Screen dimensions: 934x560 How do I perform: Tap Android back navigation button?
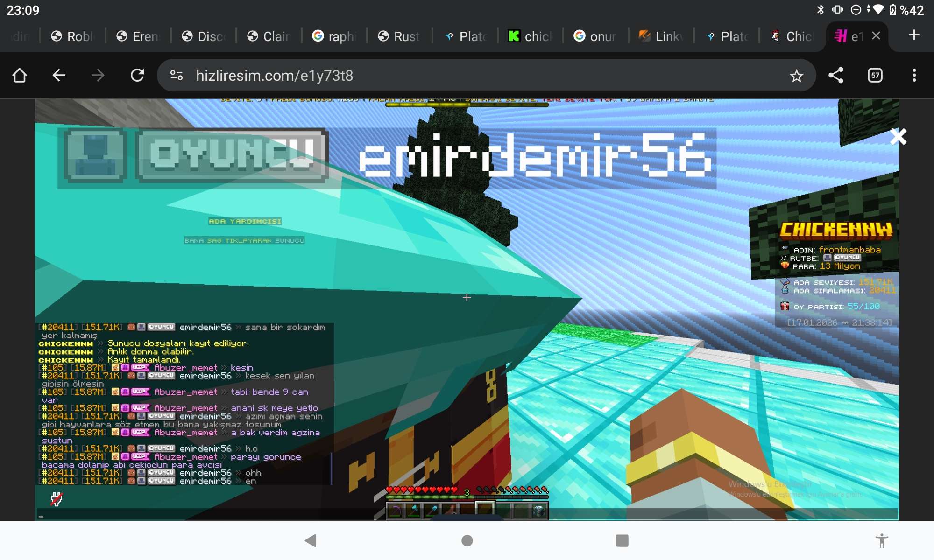click(311, 540)
